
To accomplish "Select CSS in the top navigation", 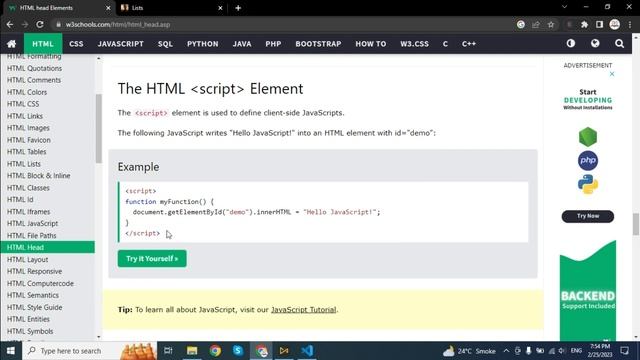I will (x=76, y=44).
